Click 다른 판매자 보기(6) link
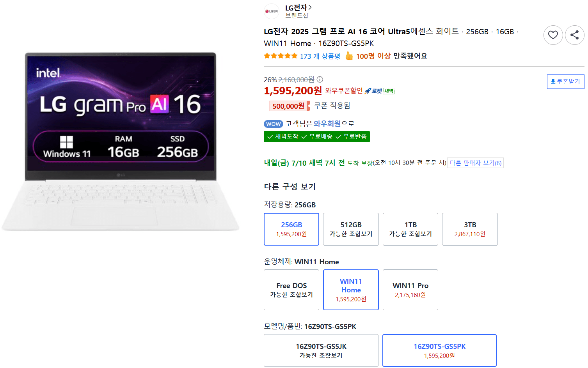588x368 pixels. point(475,163)
